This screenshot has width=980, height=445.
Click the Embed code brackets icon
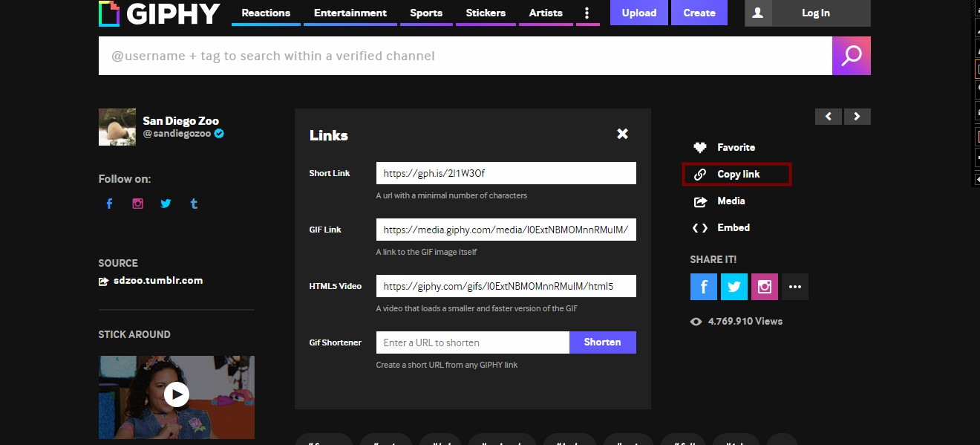(700, 228)
